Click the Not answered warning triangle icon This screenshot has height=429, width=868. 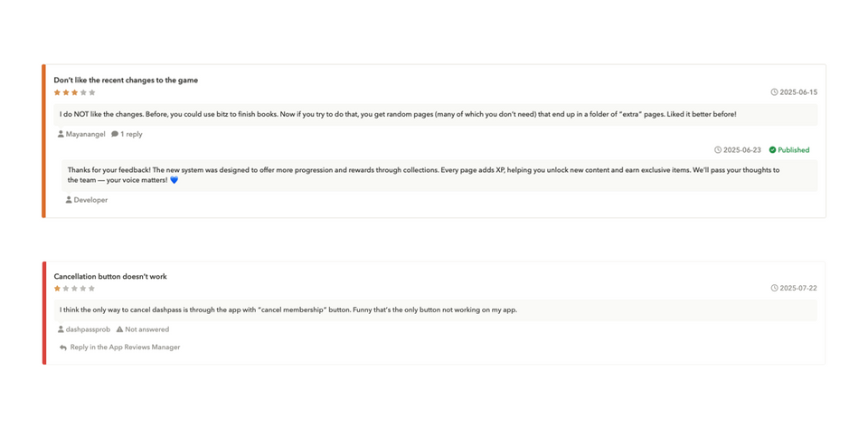(x=119, y=329)
